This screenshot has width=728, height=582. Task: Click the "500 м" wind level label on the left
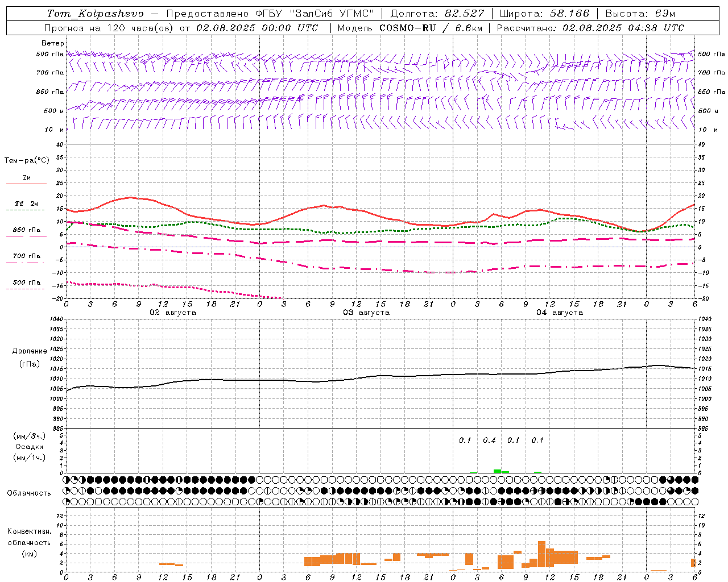pyautogui.click(x=55, y=111)
